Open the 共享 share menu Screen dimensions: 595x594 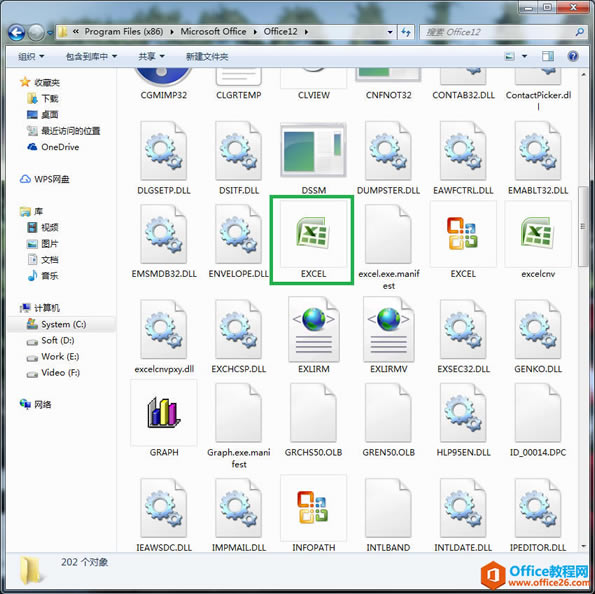tap(151, 57)
